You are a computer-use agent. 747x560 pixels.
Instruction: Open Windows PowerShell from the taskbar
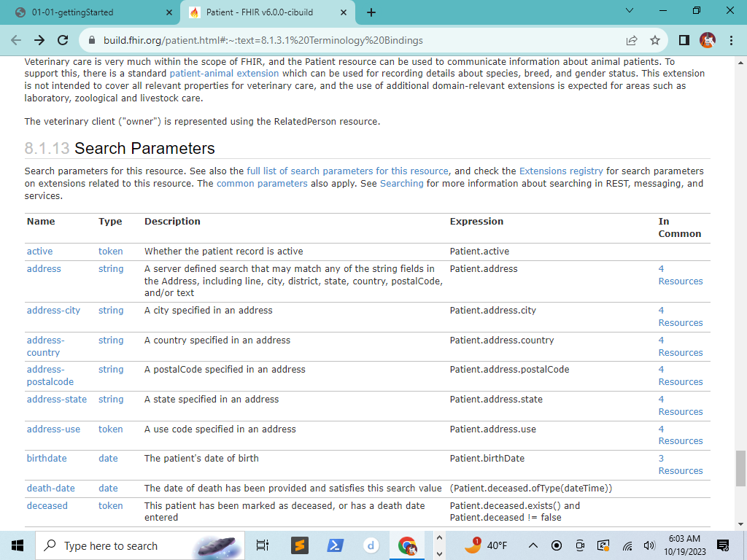tap(335, 545)
